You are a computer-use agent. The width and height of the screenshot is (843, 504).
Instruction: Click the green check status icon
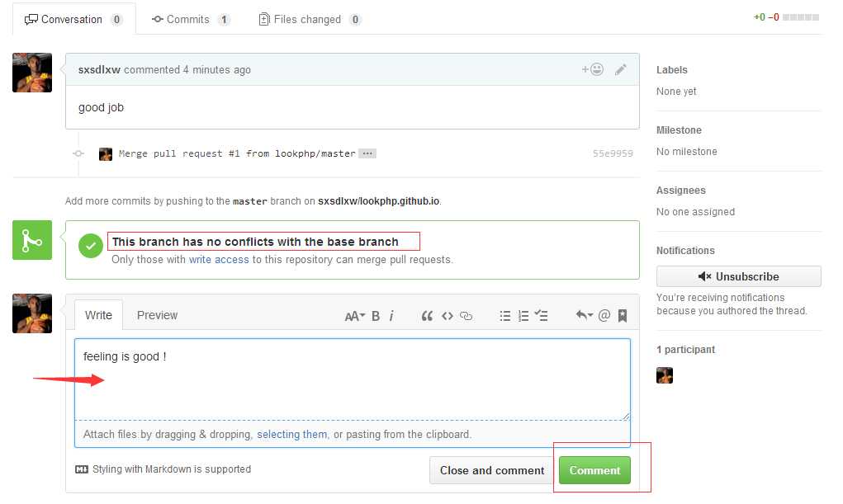tap(90, 246)
